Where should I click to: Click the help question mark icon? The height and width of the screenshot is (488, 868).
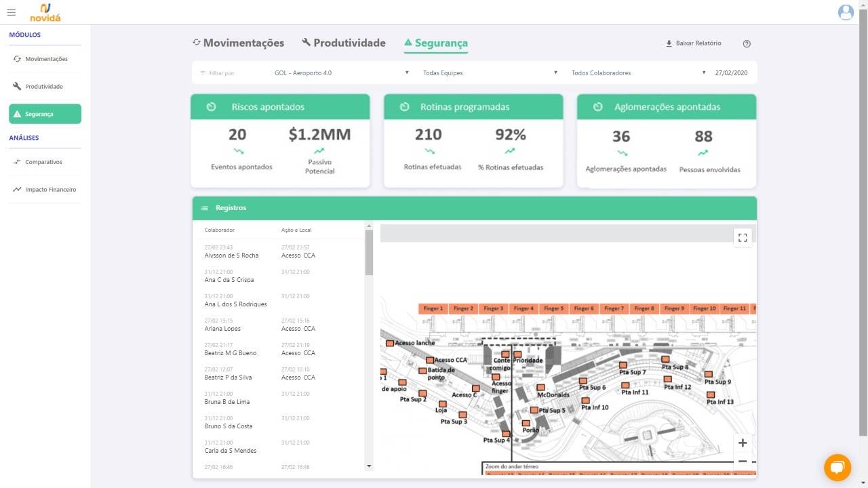[747, 43]
